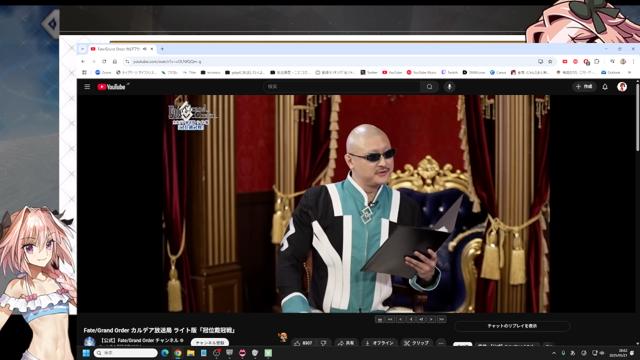Expand more actions ellipsis menu
The width and height of the screenshot is (640, 360).
point(441,343)
